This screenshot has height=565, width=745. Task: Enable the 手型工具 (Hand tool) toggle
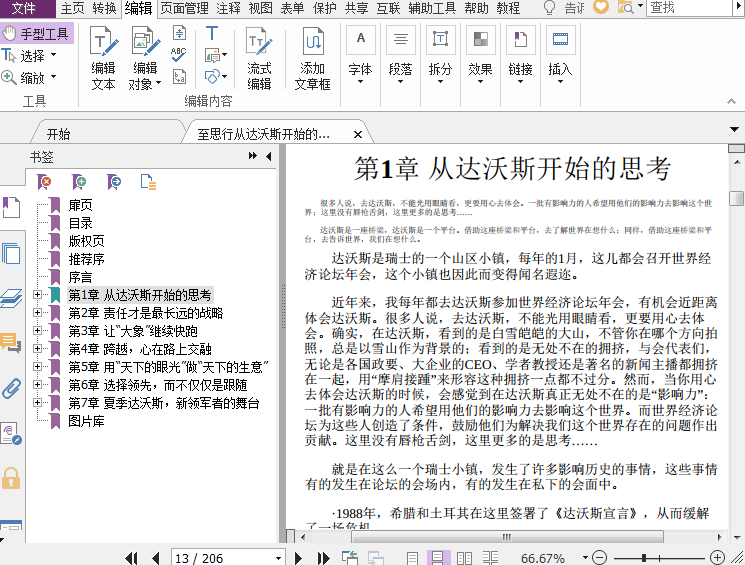pyautogui.click(x=37, y=33)
